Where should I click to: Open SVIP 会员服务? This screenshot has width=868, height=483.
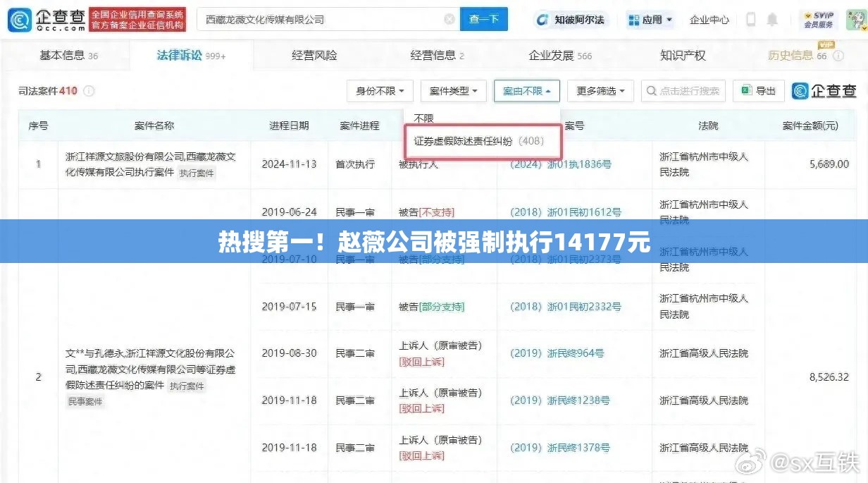point(819,20)
